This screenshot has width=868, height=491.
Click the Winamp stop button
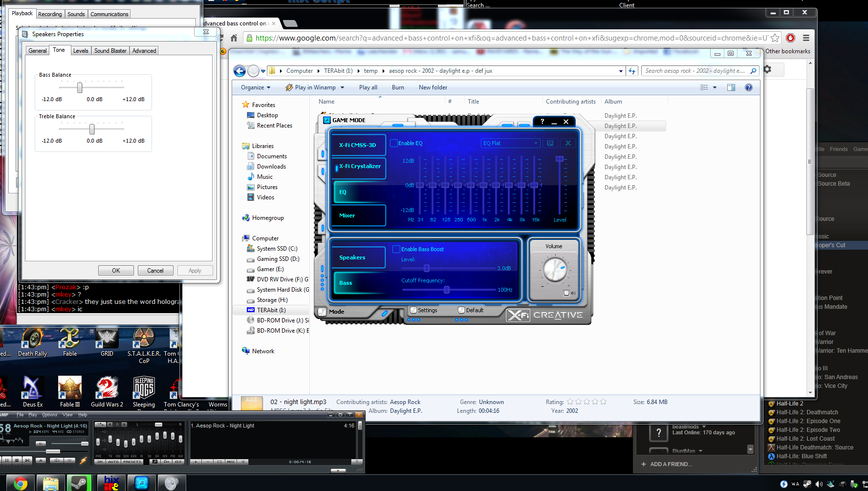17,460
